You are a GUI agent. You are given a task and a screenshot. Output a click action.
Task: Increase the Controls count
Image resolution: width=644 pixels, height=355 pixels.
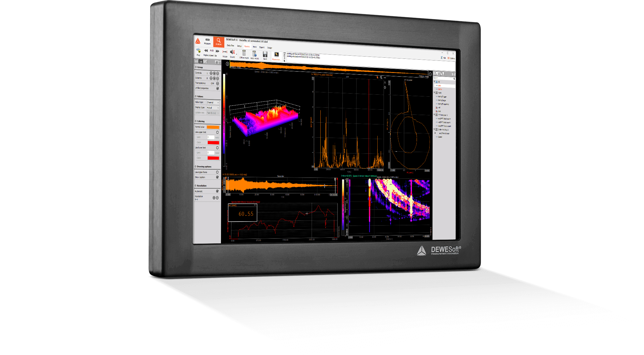point(214,73)
